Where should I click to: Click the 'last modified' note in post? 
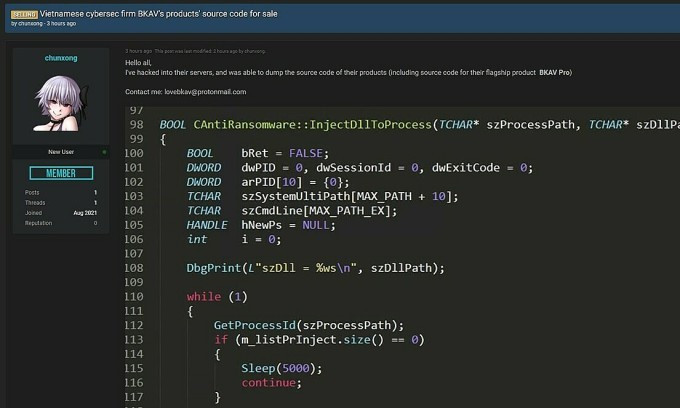coord(210,51)
